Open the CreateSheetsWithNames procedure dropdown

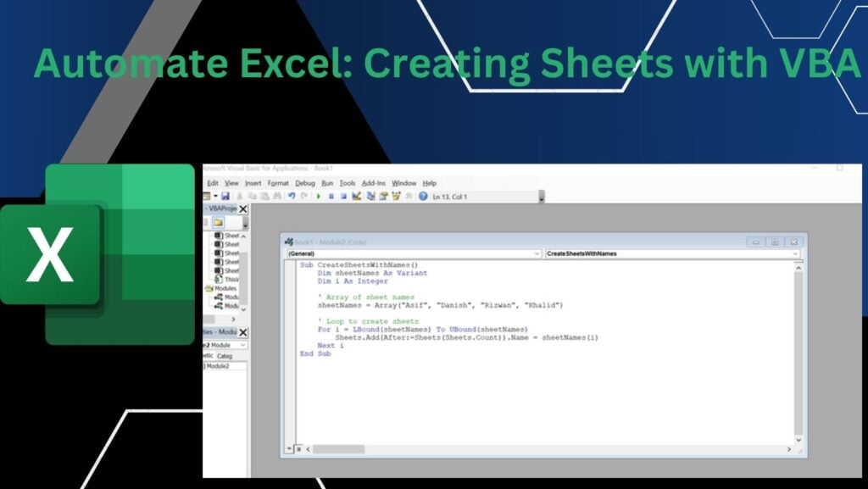click(x=795, y=253)
